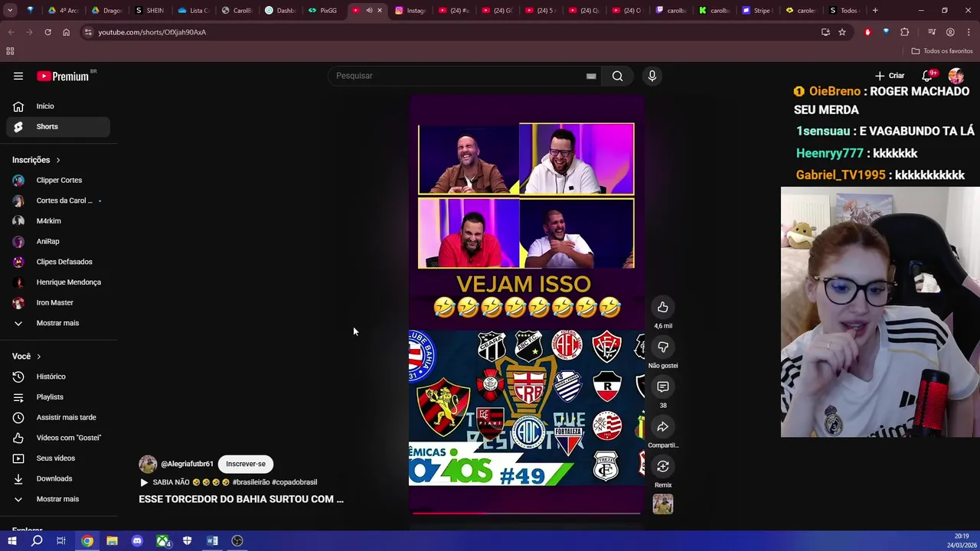980x551 pixels.
Task: Open the Windows Start menu
Action: click(x=11, y=541)
